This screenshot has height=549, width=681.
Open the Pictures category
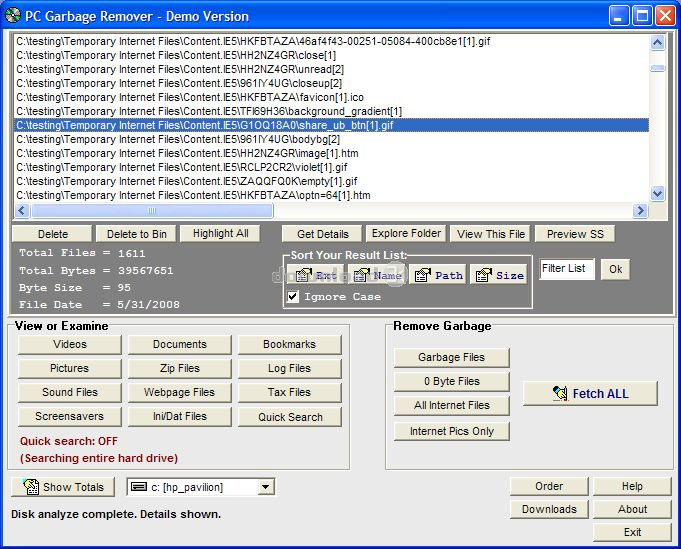click(70, 368)
